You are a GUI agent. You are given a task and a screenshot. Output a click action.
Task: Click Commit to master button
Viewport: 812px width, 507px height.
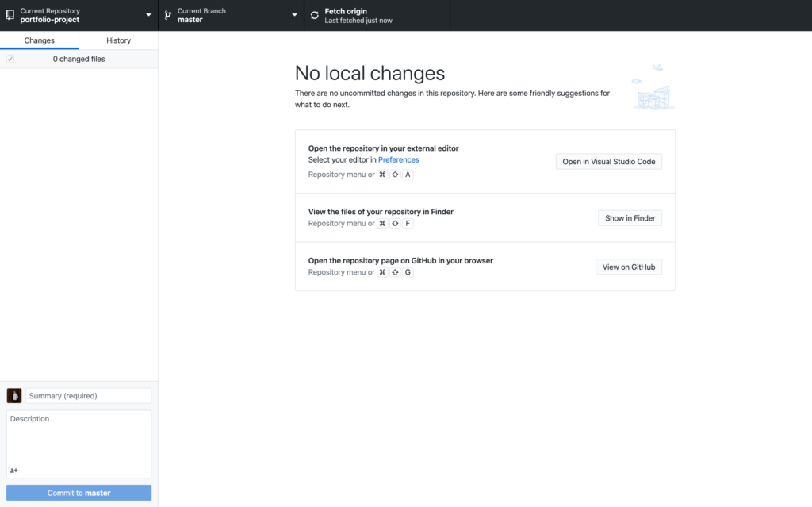pyautogui.click(x=79, y=493)
